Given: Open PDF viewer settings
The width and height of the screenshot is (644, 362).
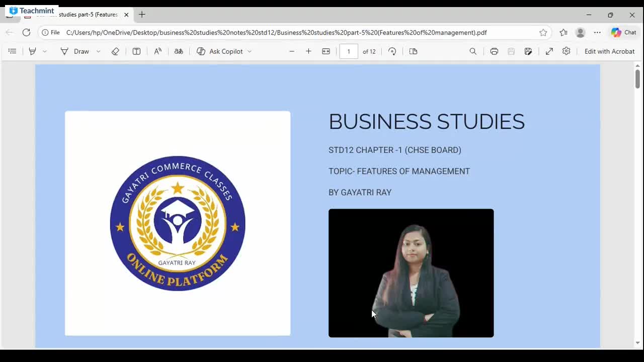Looking at the screenshot, I should tap(567, 51).
